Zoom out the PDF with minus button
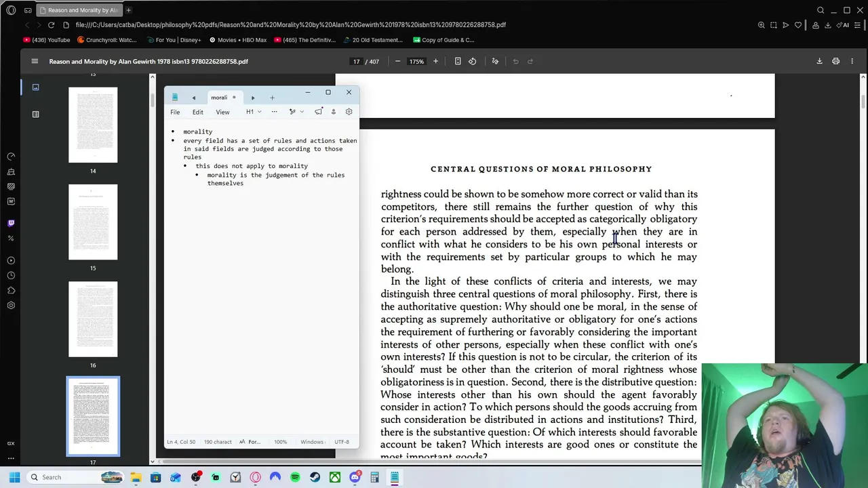 point(397,61)
